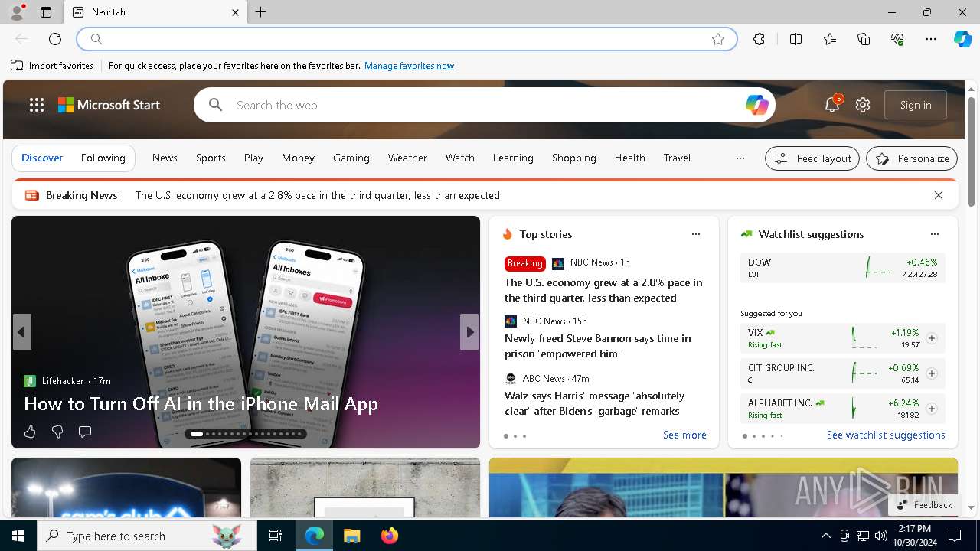This screenshot has height=551, width=980.
Task: Open Top stories more options
Action: pos(696,234)
